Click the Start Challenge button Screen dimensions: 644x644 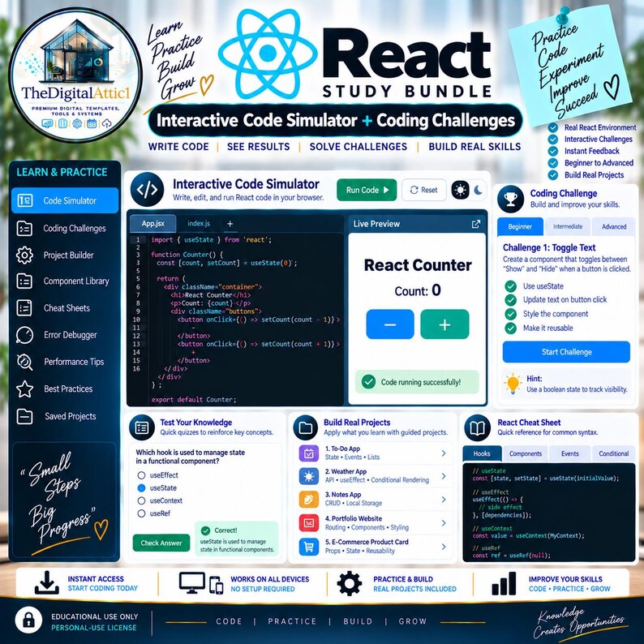(566, 352)
